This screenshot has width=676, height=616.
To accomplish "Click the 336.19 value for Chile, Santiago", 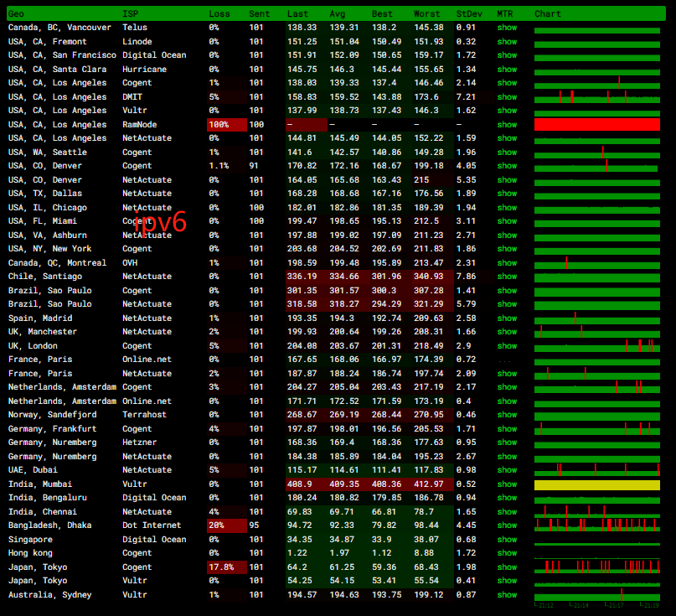I will (x=302, y=277).
